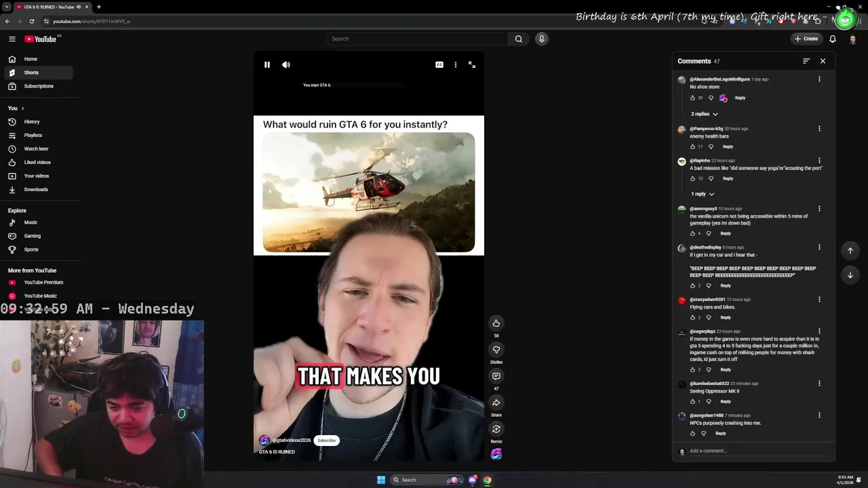Open Downloads in sidebar
The width and height of the screenshot is (868, 488).
pos(38,190)
